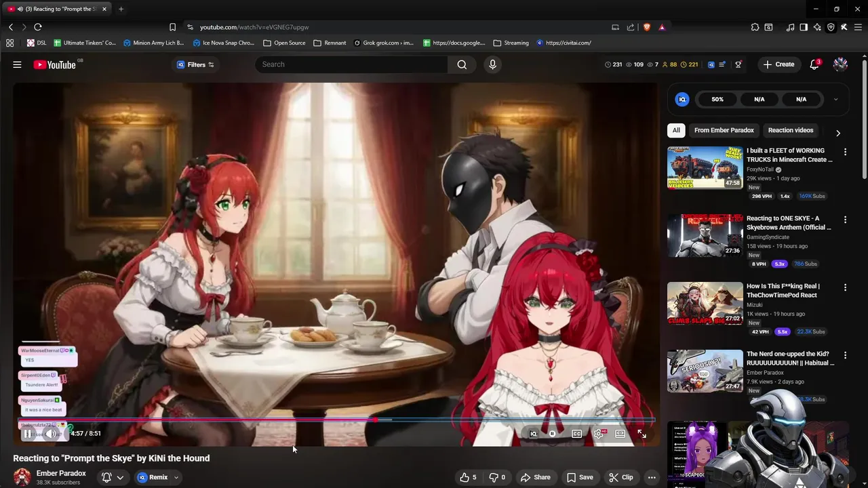Expand the Remix dropdown arrow

coord(176,477)
